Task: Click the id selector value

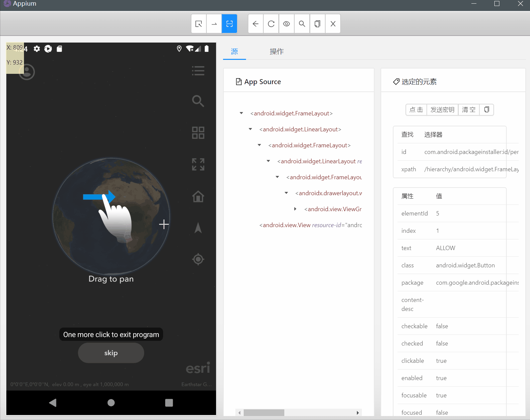Action: [471, 152]
